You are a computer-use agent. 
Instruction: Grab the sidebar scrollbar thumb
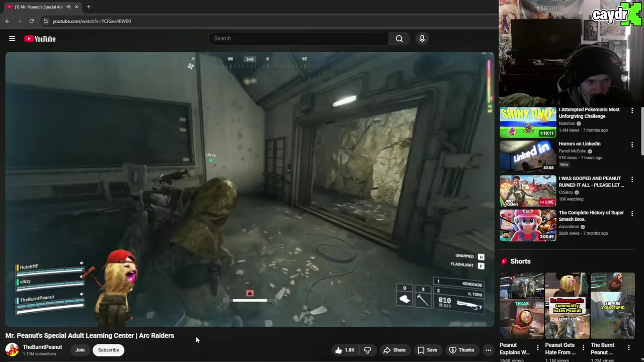[x=642, y=131]
